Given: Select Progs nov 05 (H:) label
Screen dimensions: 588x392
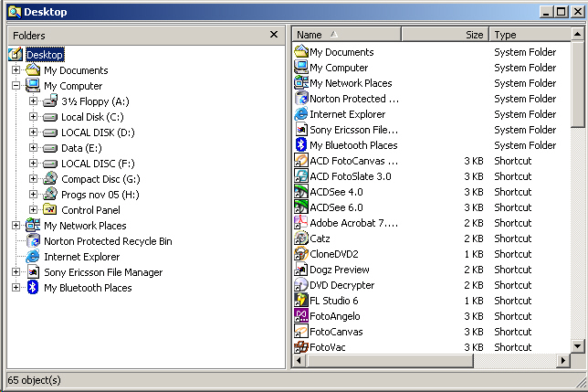Looking at the screenshot, I should [x=100, y=195].
